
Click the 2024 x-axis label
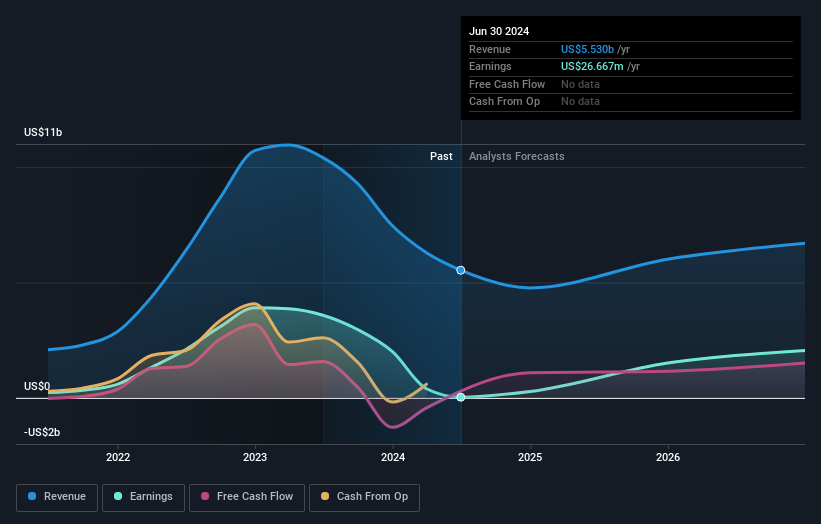[393, 457]
